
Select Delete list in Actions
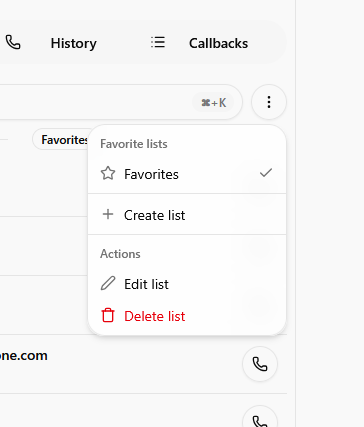tap(187, 316)
